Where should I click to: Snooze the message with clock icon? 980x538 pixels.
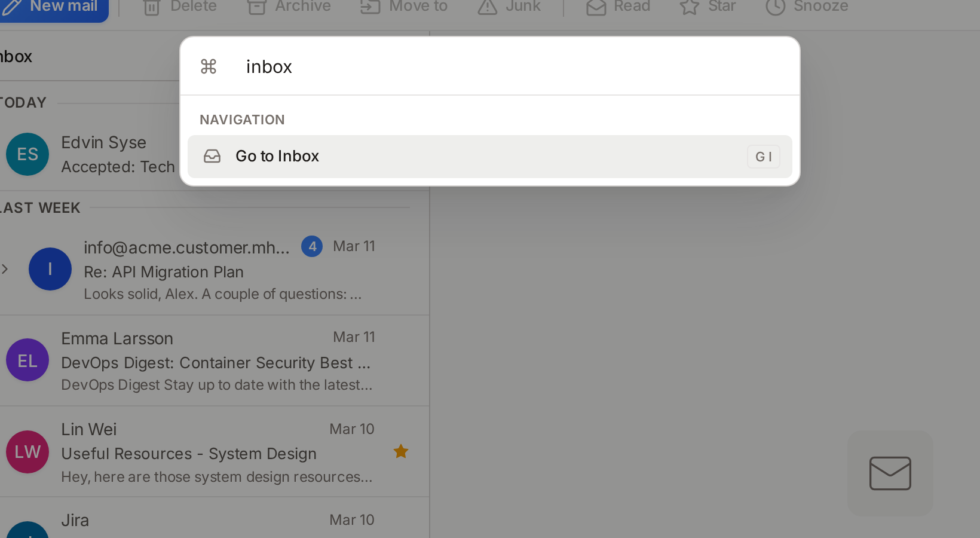[775, 7]
